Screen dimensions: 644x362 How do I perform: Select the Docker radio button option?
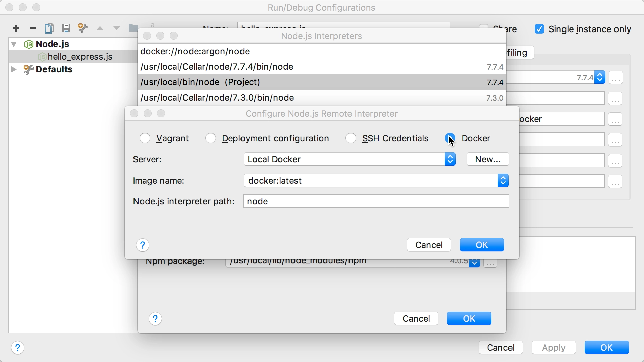pos(450,138)
